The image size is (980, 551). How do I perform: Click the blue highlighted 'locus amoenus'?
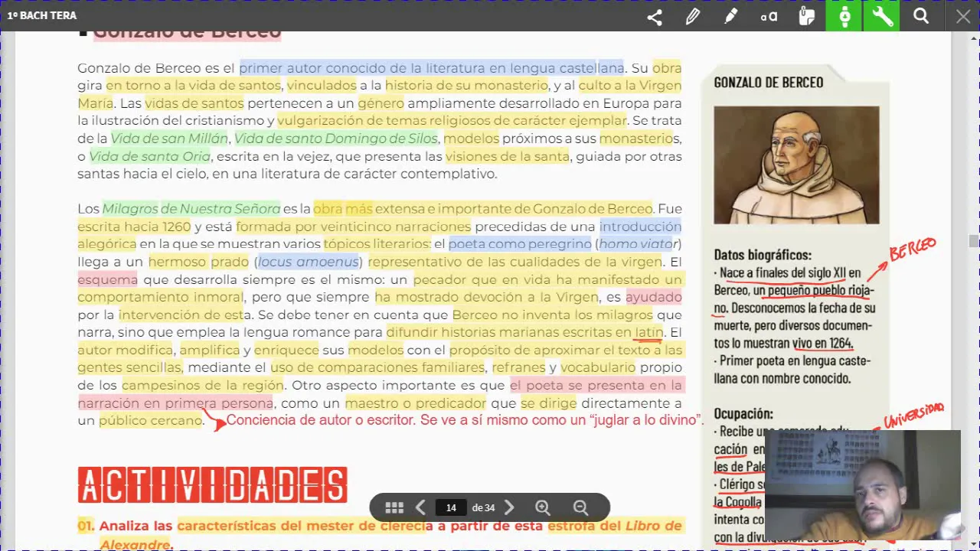[x=308, y=262]
